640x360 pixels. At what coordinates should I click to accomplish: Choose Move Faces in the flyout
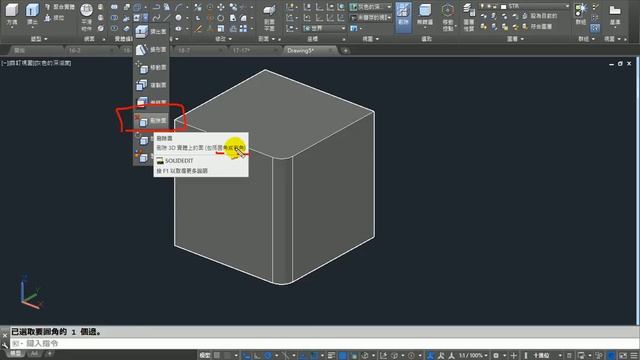pyautogui.click(x=151, y=67)
